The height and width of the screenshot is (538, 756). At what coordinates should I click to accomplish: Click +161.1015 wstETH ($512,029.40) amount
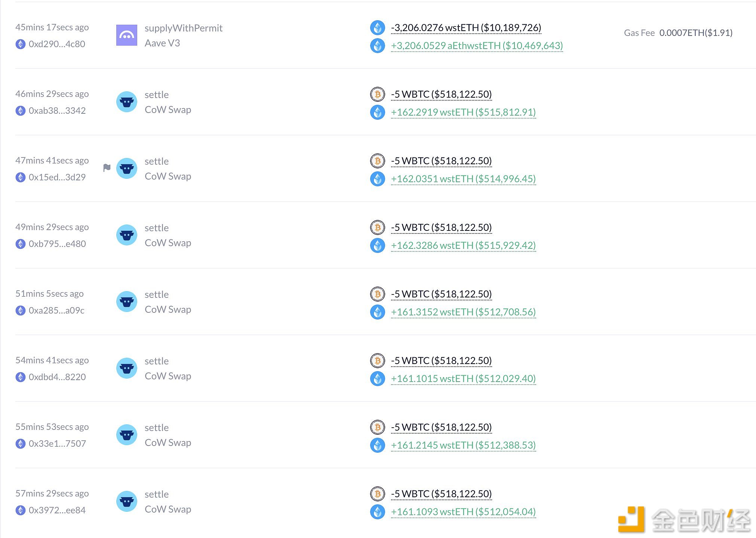coord(463,379)
